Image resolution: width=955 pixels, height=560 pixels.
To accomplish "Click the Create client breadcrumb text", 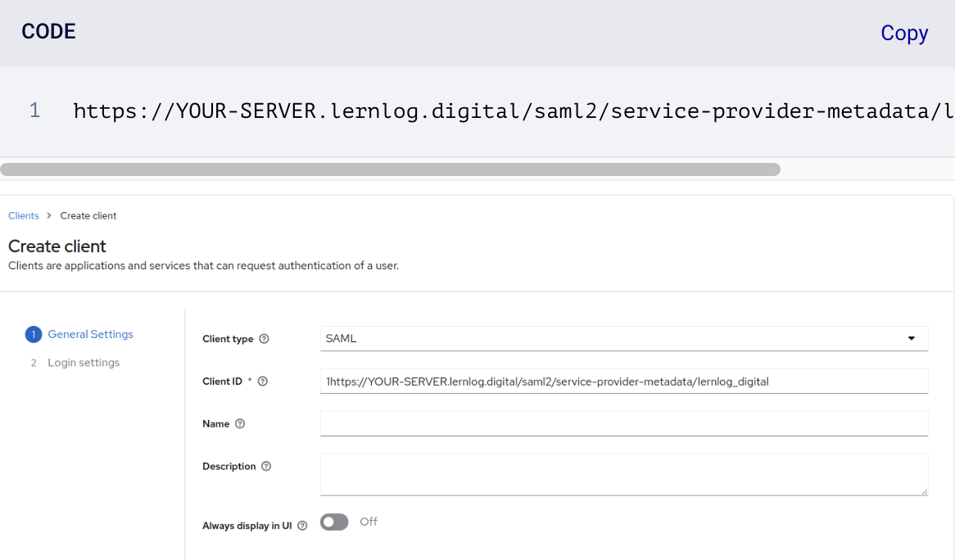I will tap(88, 216).
